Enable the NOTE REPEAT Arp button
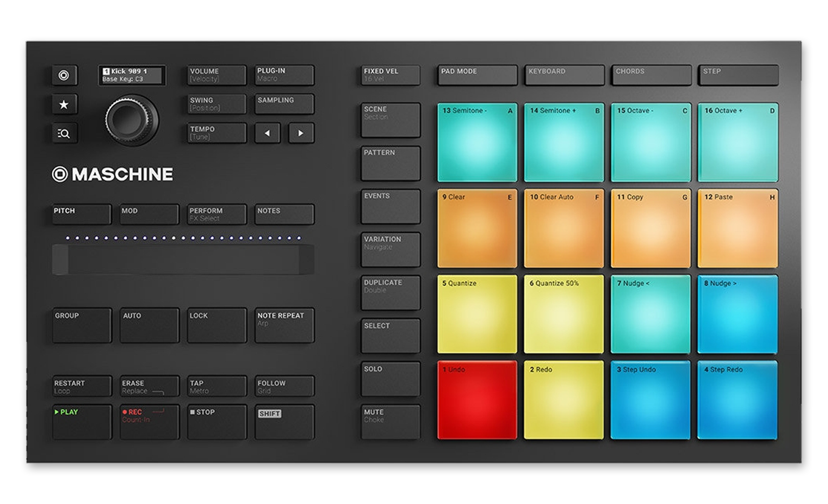 (284, 326)
